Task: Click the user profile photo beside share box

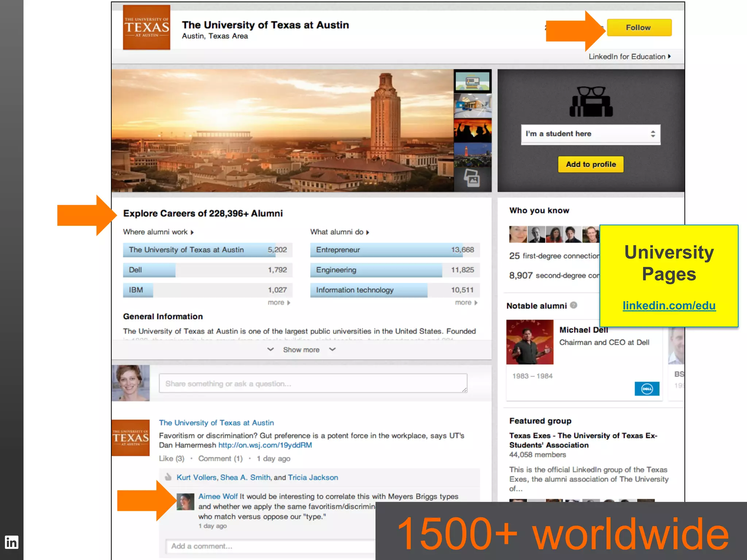Action: pyautogui.click(x=131, y=383)
